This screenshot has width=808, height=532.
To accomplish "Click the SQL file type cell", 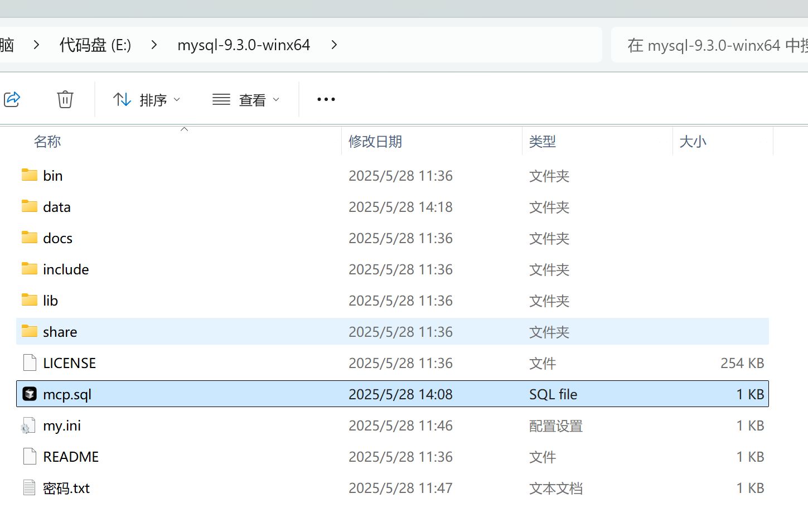I will pos(553,394).
